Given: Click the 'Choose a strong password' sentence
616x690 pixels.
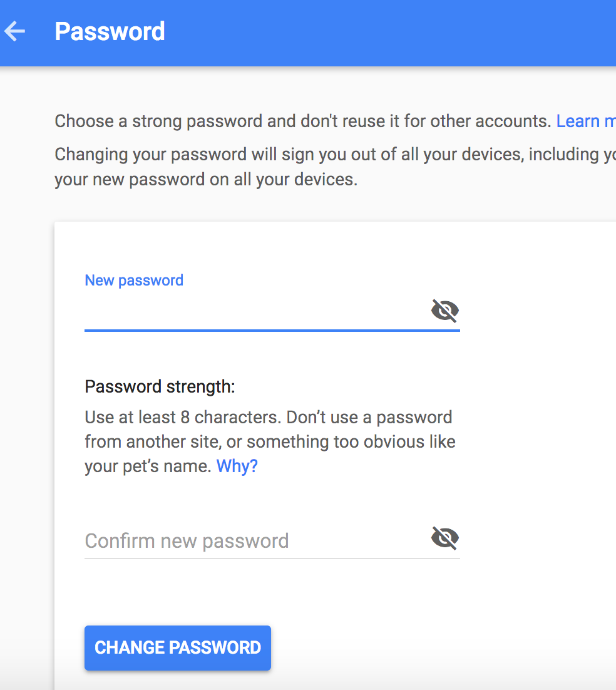Looking at the screenshot, I should 303,121.
